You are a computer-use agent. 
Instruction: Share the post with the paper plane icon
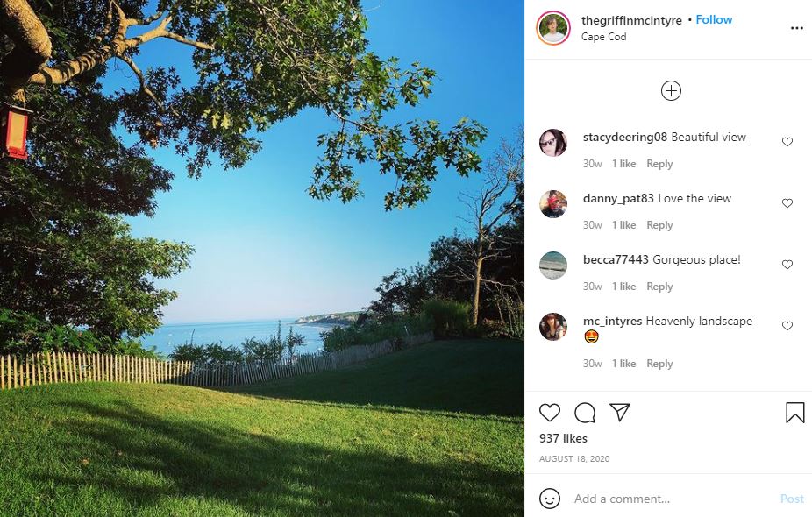(620, 412)
